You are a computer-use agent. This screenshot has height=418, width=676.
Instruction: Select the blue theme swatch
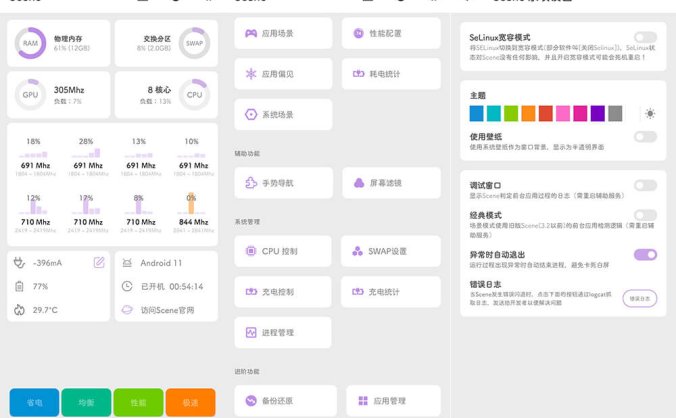click(x=476, y=113)
